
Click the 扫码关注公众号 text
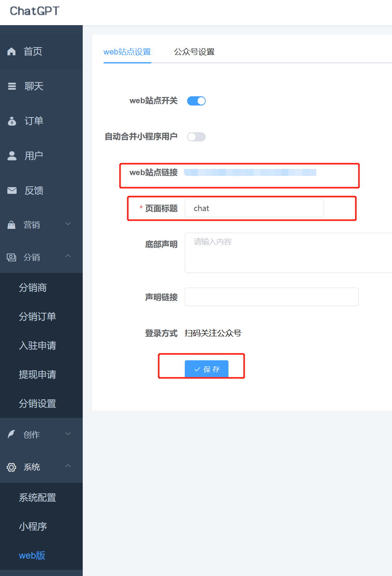pos(213,333)
